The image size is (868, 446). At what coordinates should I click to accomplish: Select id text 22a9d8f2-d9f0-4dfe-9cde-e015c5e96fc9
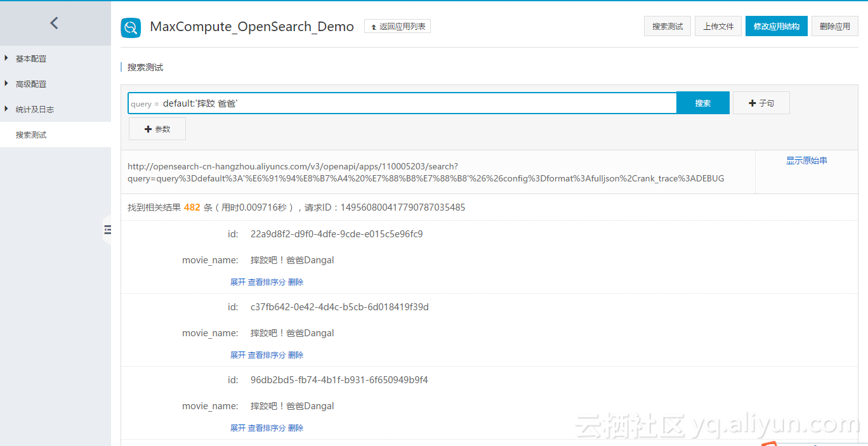pos(337,234)
